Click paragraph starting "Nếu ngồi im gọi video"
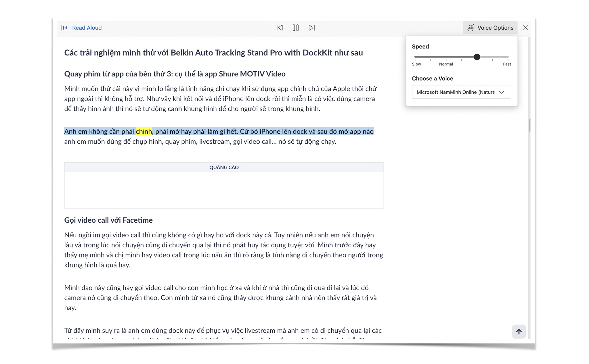The image size is (589, 364). 223,250
